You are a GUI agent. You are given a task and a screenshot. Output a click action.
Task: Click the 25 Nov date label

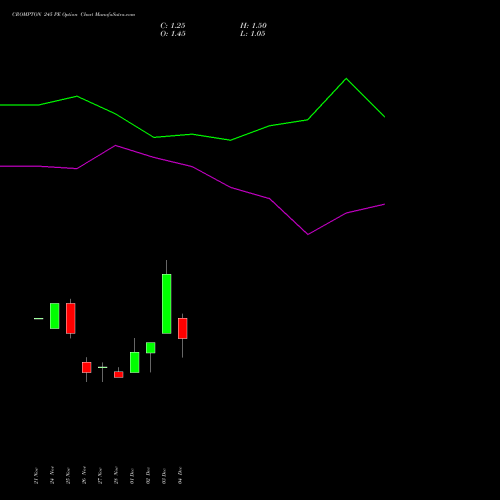pyautogui.click(x=68, y=476)
